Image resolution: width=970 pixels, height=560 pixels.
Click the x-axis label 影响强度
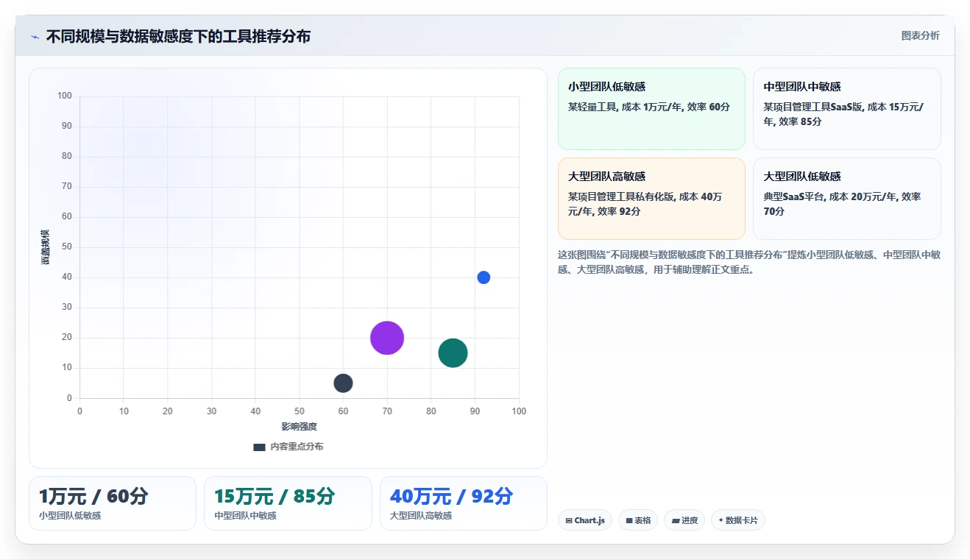point(299,427)
